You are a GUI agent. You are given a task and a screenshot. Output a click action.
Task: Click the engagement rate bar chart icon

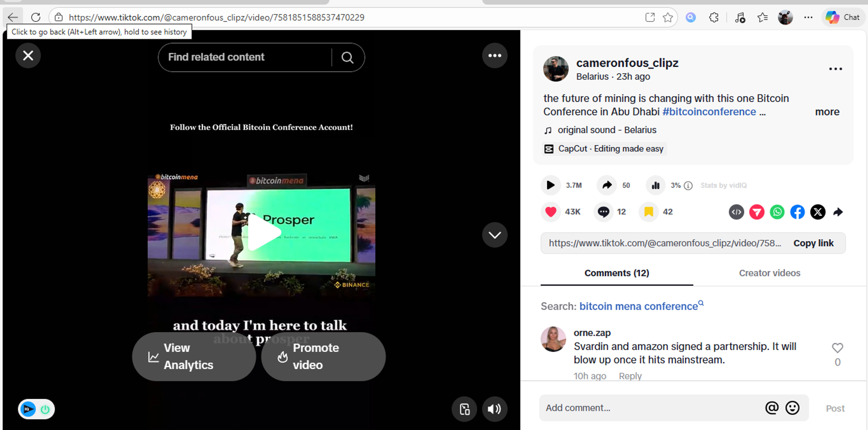[x=656, y=185]
